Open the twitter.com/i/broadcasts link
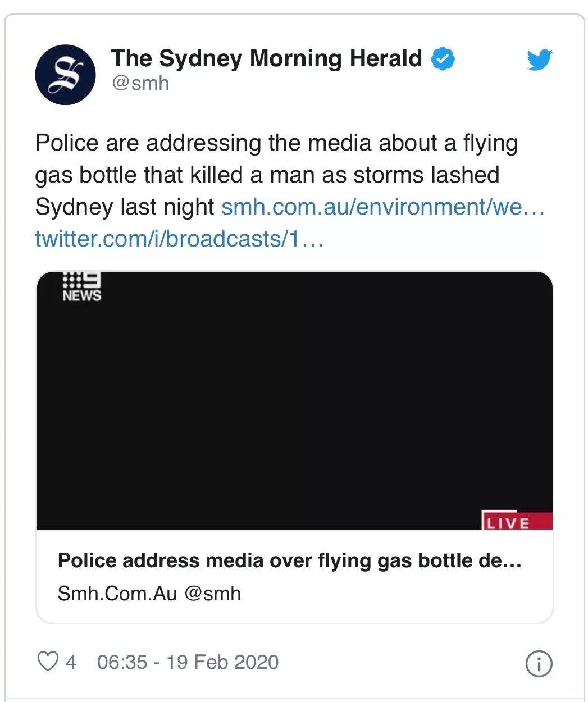The height and width of the screenshot is (702, 588). (179, 239)
